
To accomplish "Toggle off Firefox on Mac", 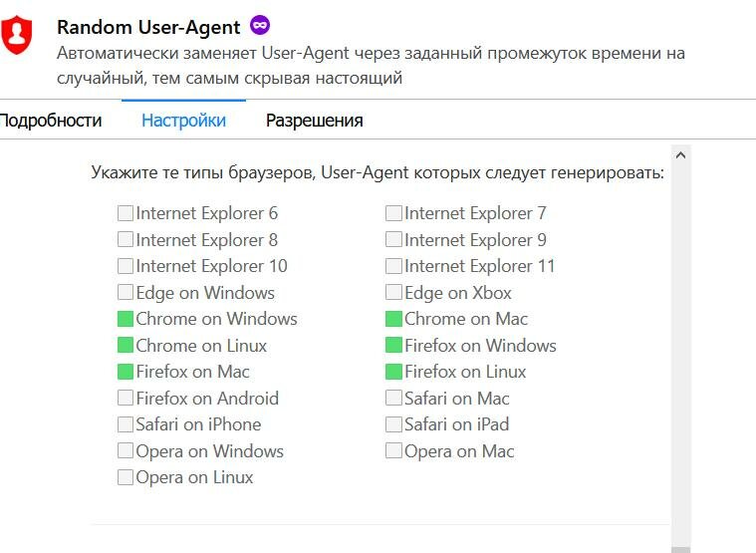I will point(126,372).
